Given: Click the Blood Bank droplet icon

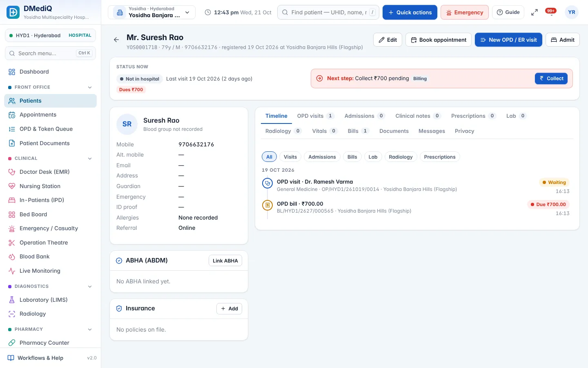Looking at the screenshot, I should pyautogui.click(x=12, y=257).
